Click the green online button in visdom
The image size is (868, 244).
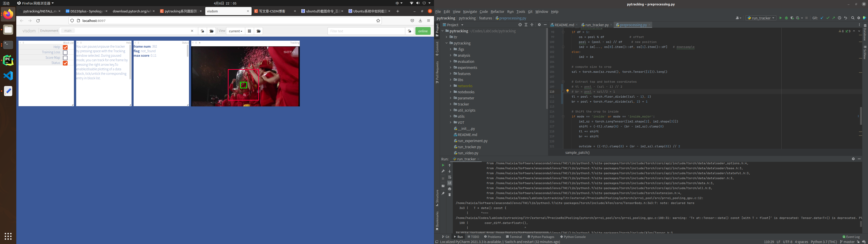click(x=423, y=31)
